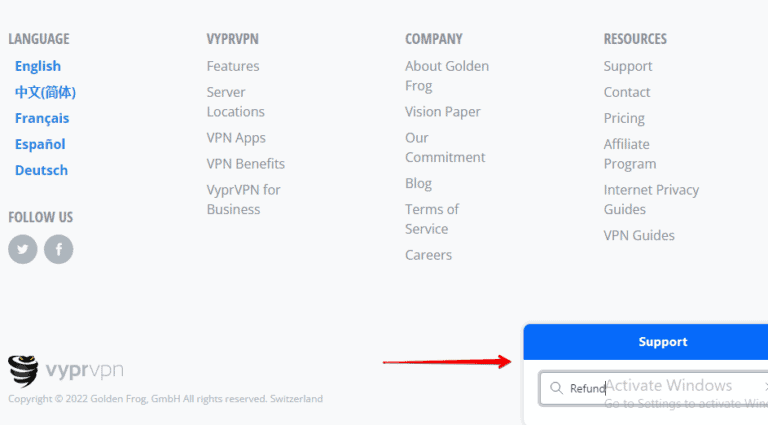Click the VyprVPN logo in footer
Viewport: 768px width, 425px height.
pos(66,371)
